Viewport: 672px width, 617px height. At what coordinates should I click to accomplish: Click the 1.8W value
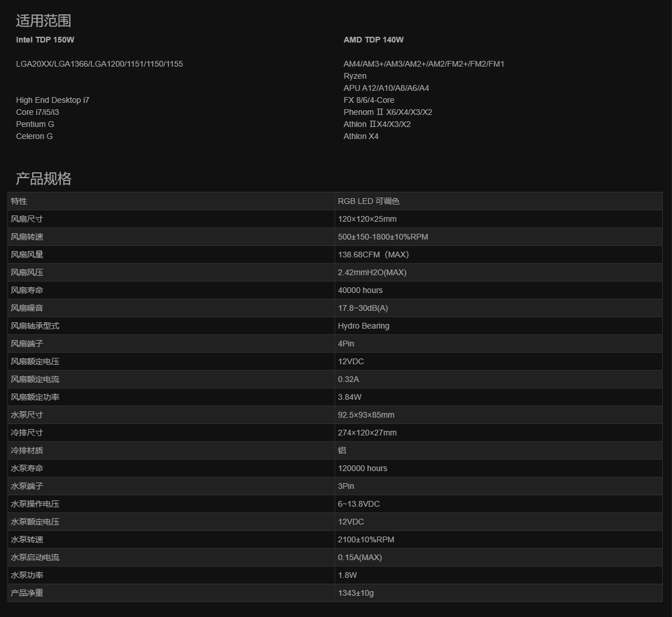pos(347,575)
